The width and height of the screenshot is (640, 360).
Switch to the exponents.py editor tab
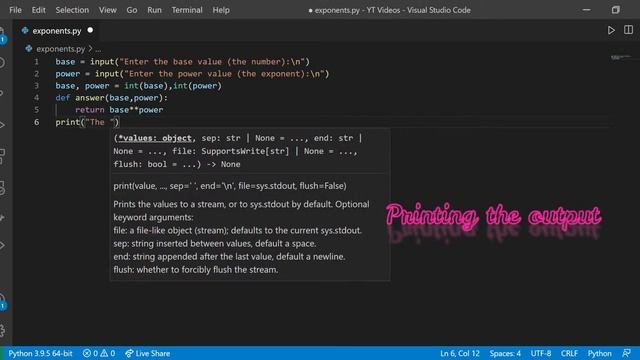tap(57, 31)
